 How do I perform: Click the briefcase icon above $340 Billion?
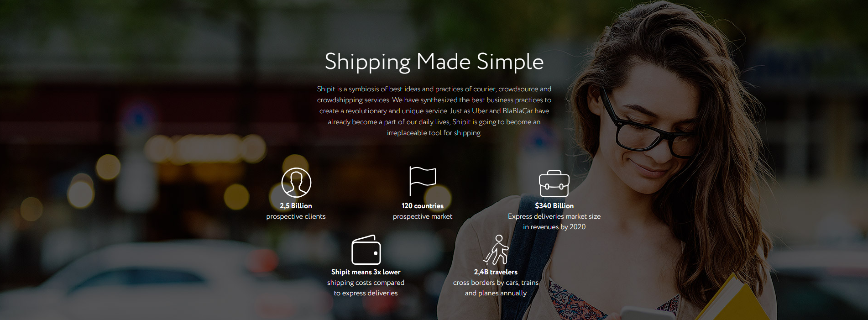(554, 184)
